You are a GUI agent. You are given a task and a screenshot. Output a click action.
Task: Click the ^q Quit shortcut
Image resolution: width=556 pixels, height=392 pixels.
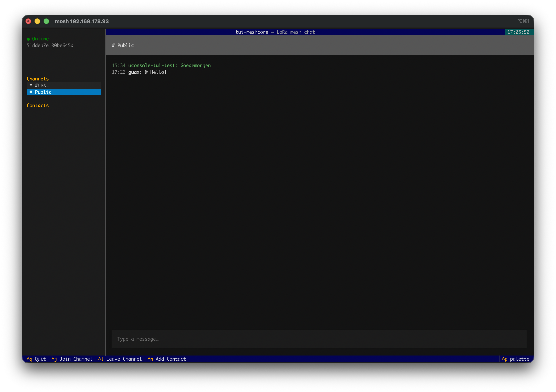pyautogui.click(x=36, y=359)
